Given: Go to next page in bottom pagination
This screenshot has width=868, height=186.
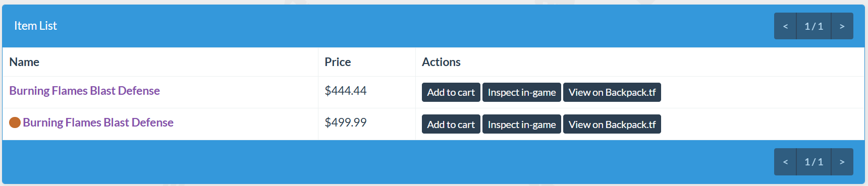Looking at the screenshot, I should point(842,162).
